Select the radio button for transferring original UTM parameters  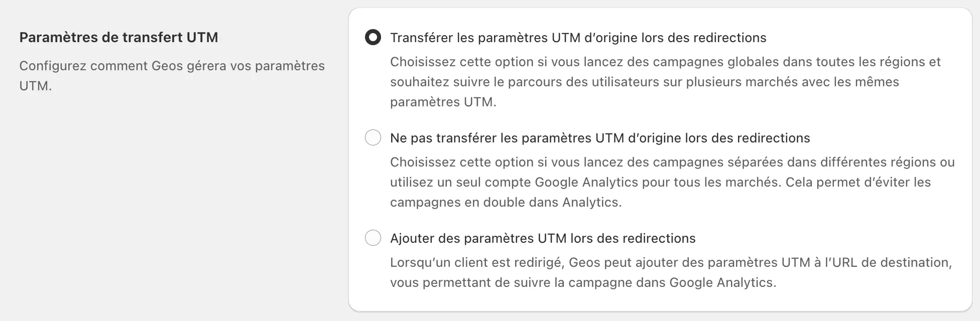point(373,38)
